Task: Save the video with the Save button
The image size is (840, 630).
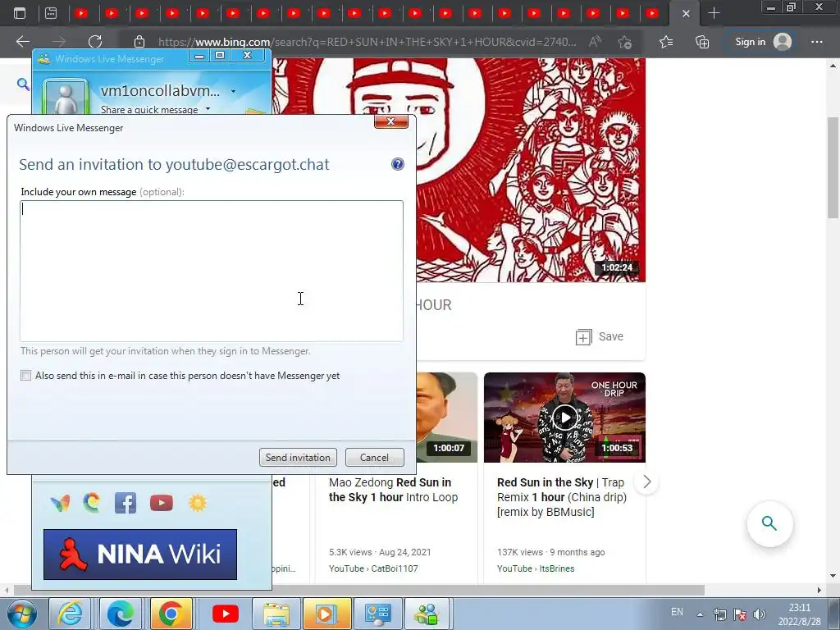Action: [x=600, y=337]
